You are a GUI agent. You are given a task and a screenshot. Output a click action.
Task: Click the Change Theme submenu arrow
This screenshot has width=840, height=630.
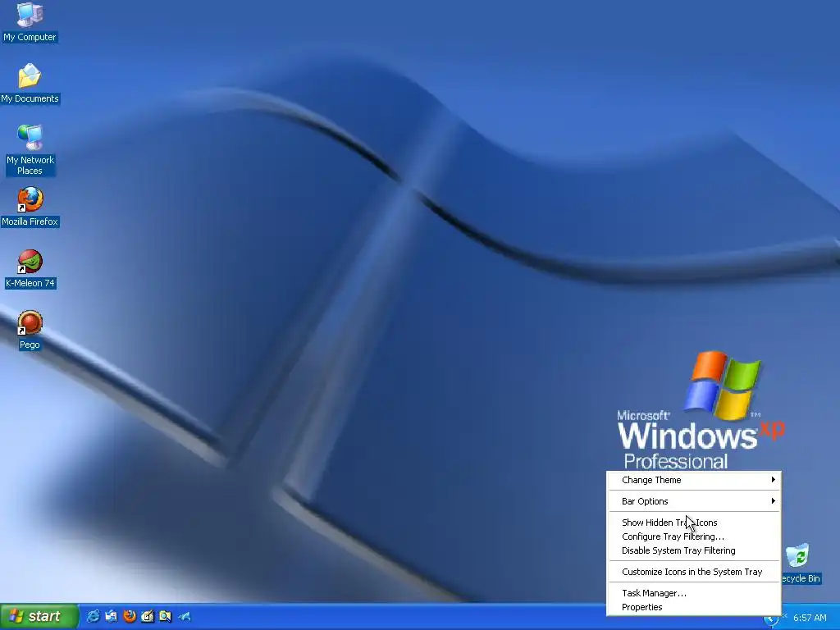(773, 479)
